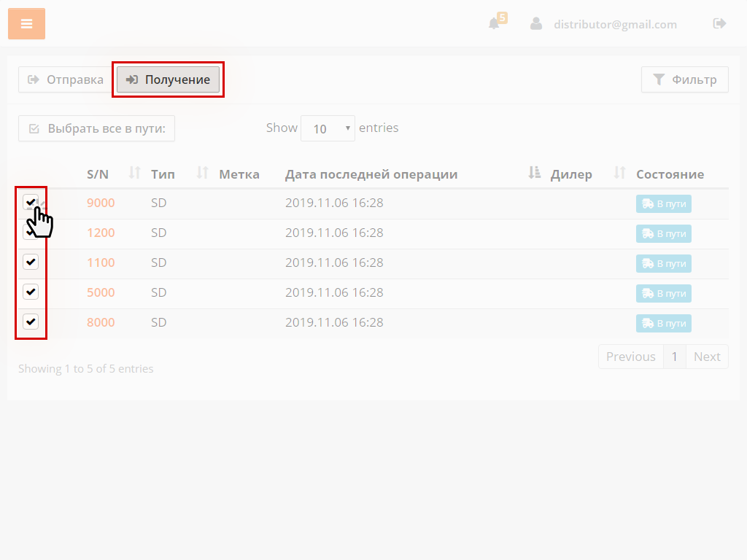Screen dimensions: 747x560
Task: Click the В пути status badge for 9000
Action: 663,203
